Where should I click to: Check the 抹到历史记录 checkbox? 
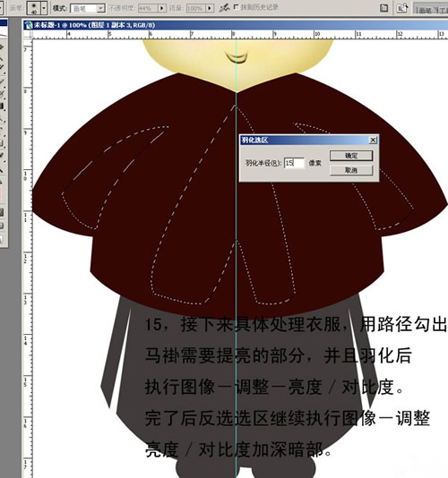236,6
